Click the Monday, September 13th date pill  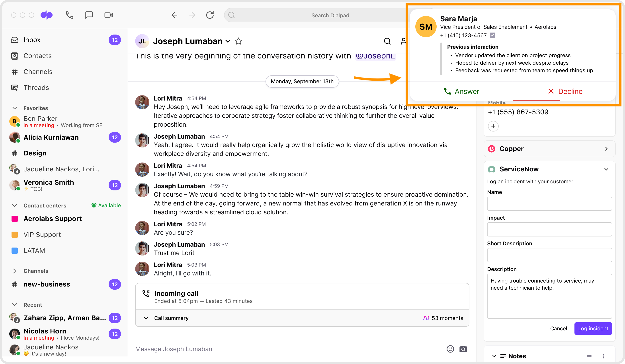[x=302, y=81]
